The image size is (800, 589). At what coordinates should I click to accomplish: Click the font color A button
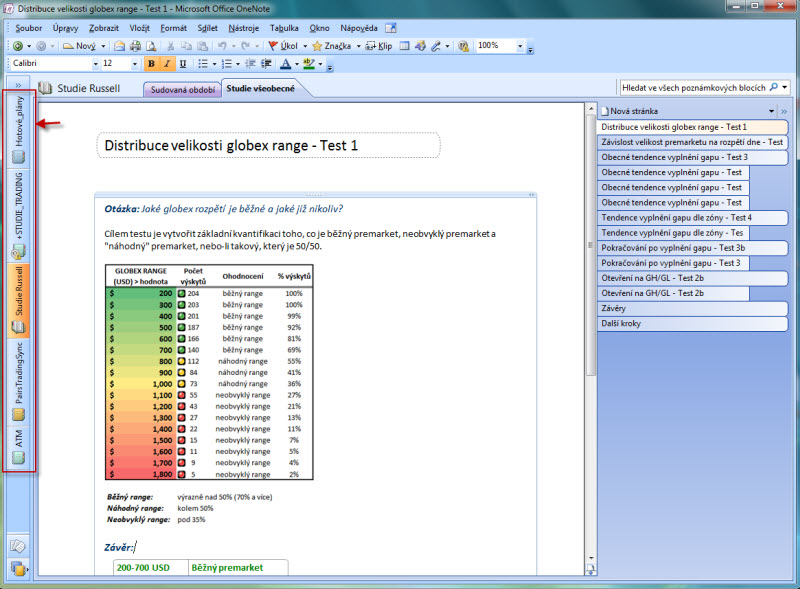(285, 64)
